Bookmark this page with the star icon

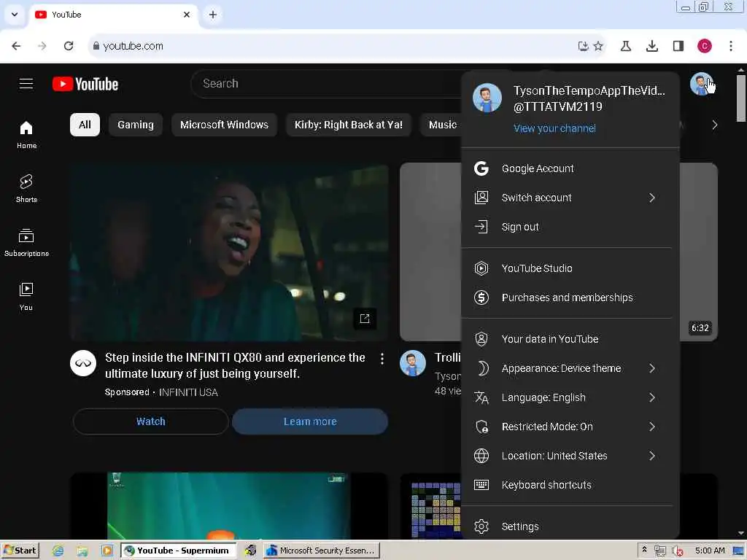click(598, 46)
